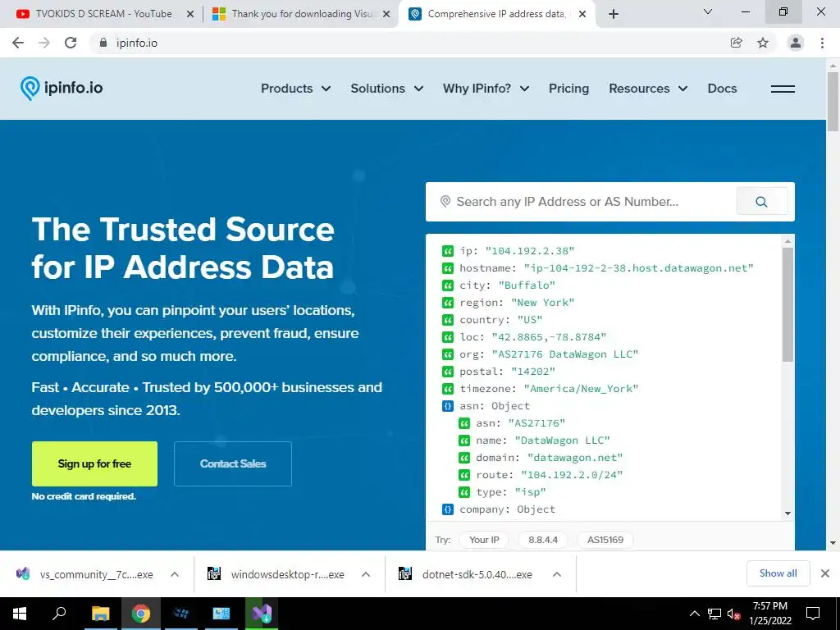The image size is (840, 630).
Task: Click the padlock site info icon
Action: pos(103,43)
